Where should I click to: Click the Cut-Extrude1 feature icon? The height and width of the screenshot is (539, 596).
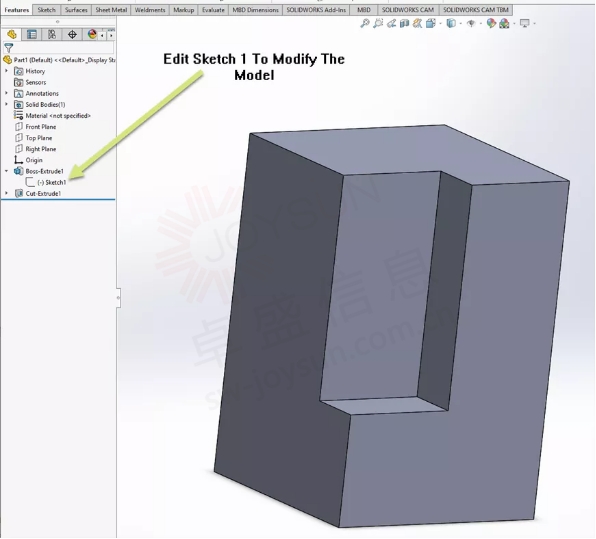pos(18,193)
